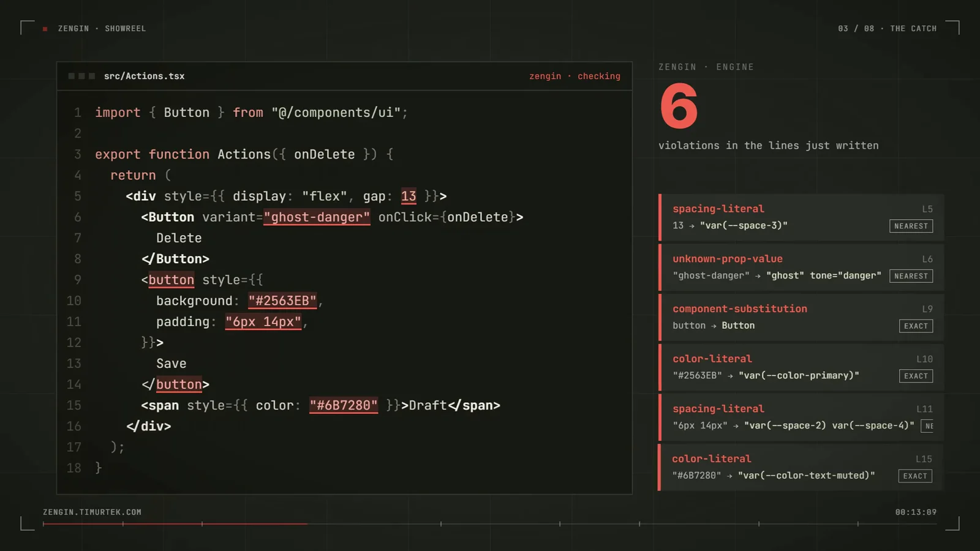Click the large red violation count 6
The image size is (980, 551).
pyautogui.click(x=679, y=106)
